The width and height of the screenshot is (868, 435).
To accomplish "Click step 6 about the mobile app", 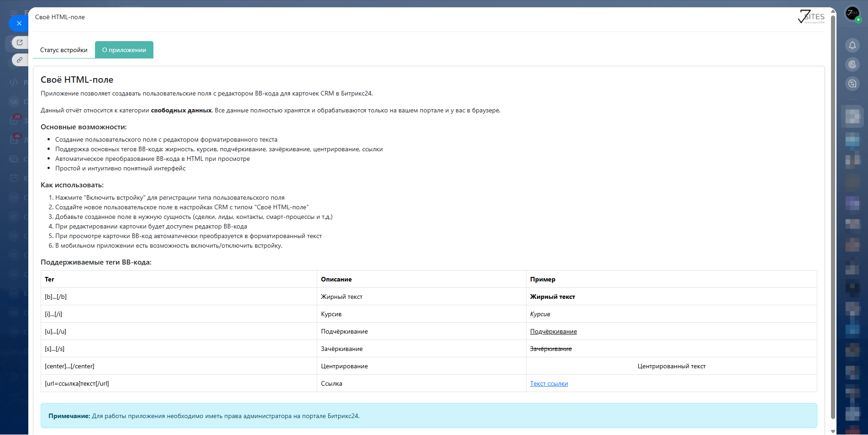I will (169, 245).
